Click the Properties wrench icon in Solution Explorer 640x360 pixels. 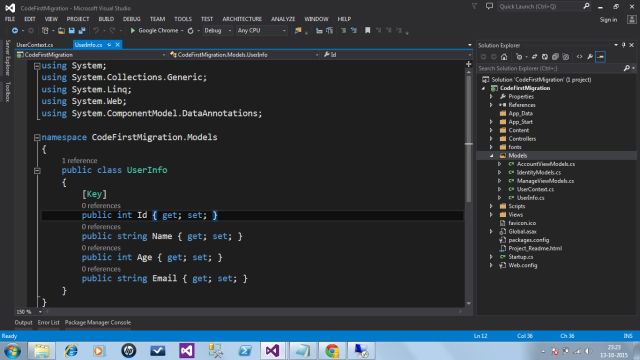(x=590, y=57)
